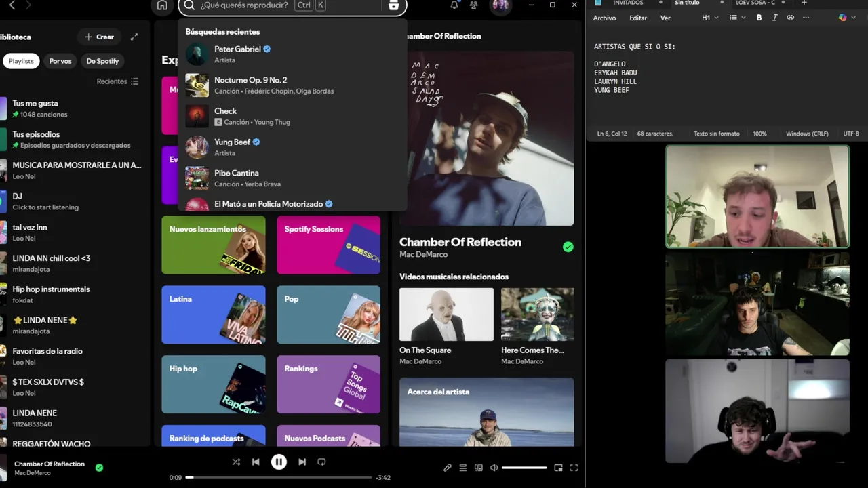Toggle saved check in Now Playing panel

pos(568,247)
